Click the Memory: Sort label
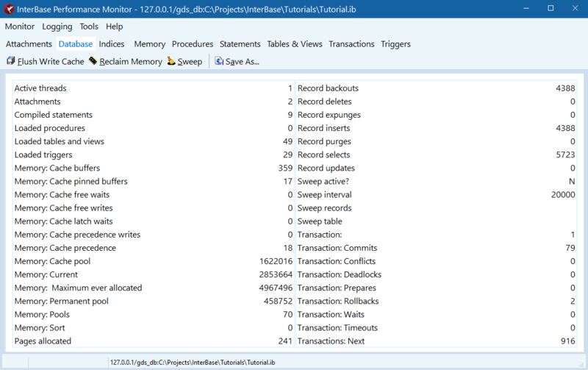 [x=40, y=328]
